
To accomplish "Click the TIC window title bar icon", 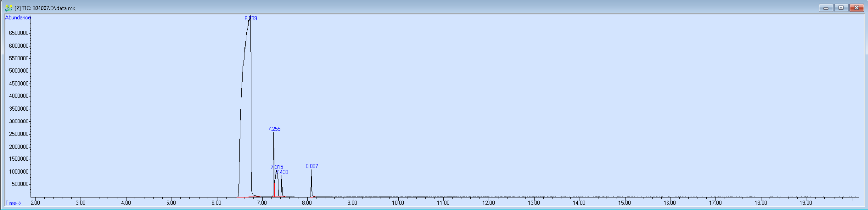I will point(9,8).
